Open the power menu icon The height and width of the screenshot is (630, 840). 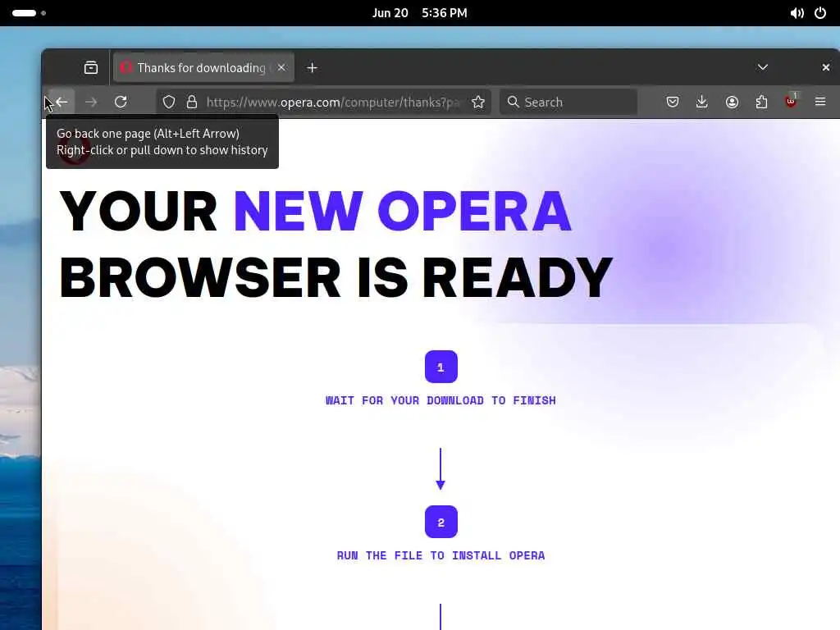[x=820, y=13]
